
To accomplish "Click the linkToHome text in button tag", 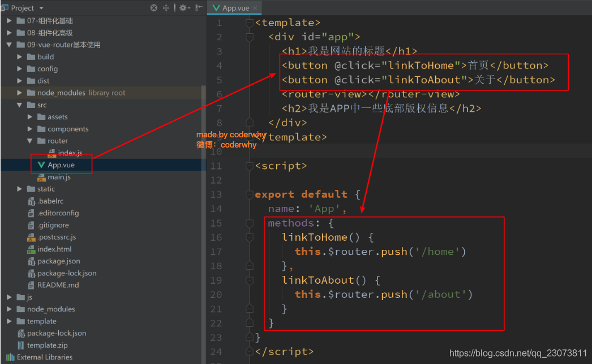I will click(x=421, y=66).
